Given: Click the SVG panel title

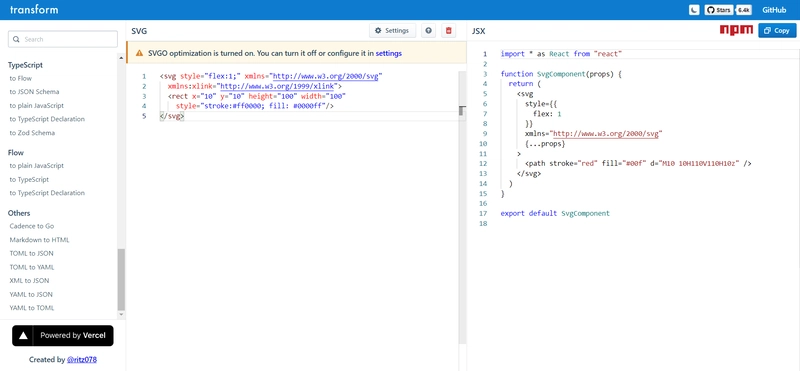Looking at the screenshot, I should [x=139, y=31].
